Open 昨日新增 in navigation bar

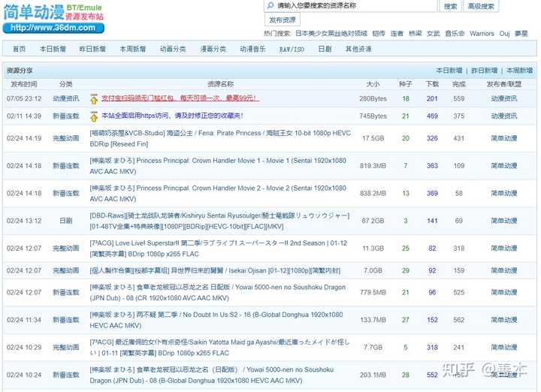92,49
